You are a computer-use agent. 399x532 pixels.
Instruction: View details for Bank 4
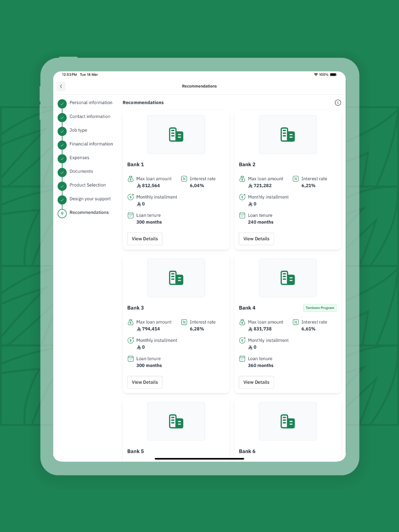[256, 382]
